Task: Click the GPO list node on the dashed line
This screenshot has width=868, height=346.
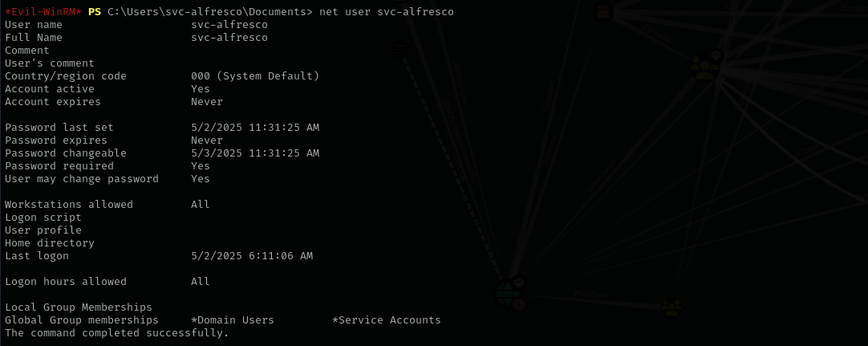Action: coord(400,49)
